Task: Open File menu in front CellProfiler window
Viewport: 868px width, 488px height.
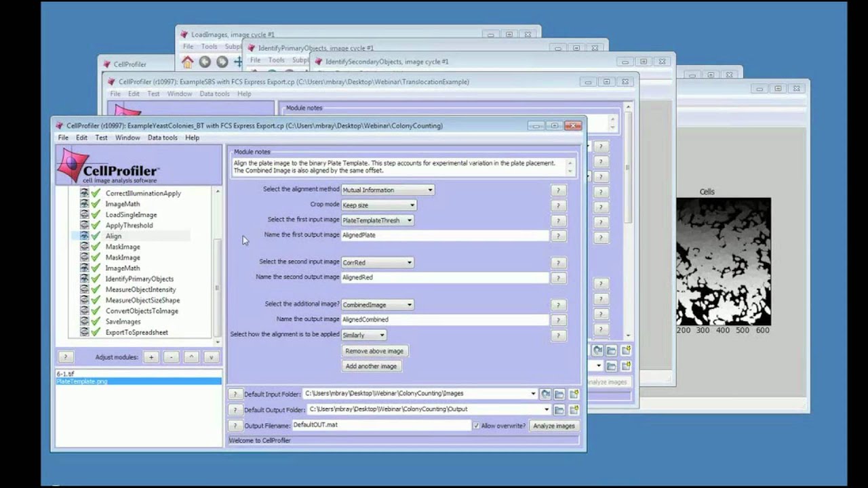Action: tap(63, 138)
